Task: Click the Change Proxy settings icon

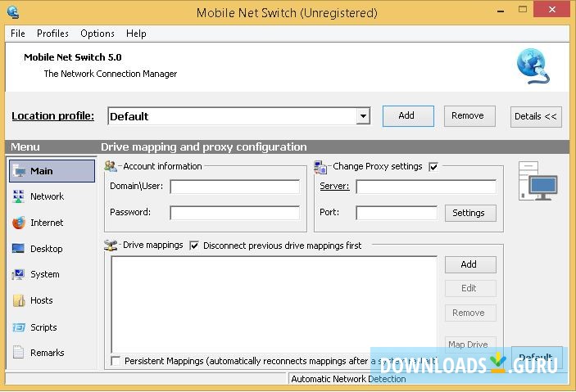Action: click(320, 167)
